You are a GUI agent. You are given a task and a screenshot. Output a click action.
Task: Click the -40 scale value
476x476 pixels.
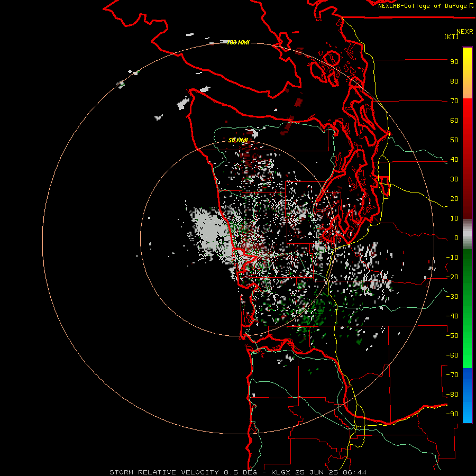(x=452, y=316)
